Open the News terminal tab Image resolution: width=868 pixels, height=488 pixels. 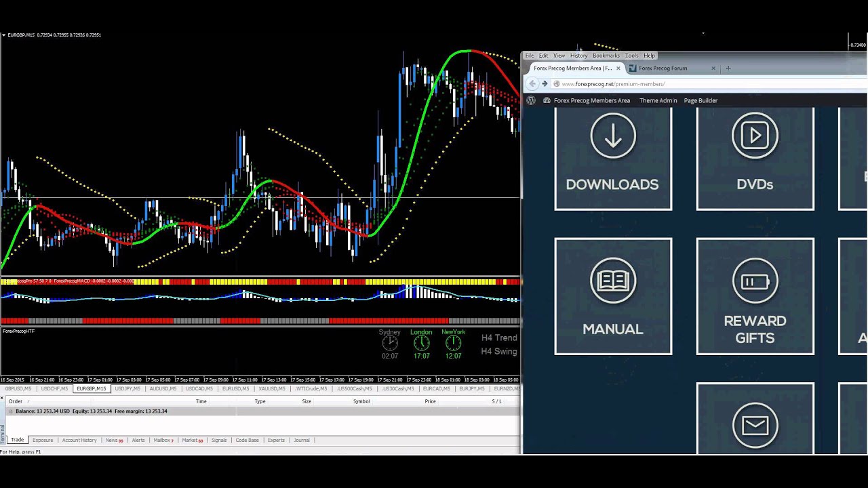click(x=114, y=440)
